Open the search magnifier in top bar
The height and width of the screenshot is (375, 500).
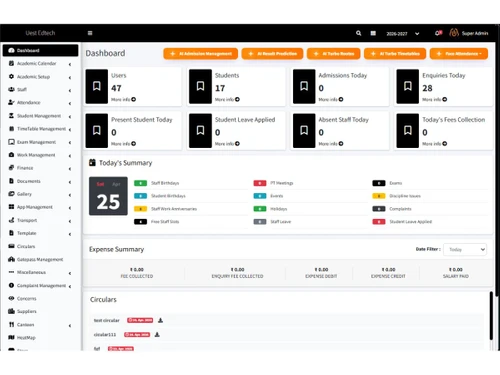click(358, 33)
